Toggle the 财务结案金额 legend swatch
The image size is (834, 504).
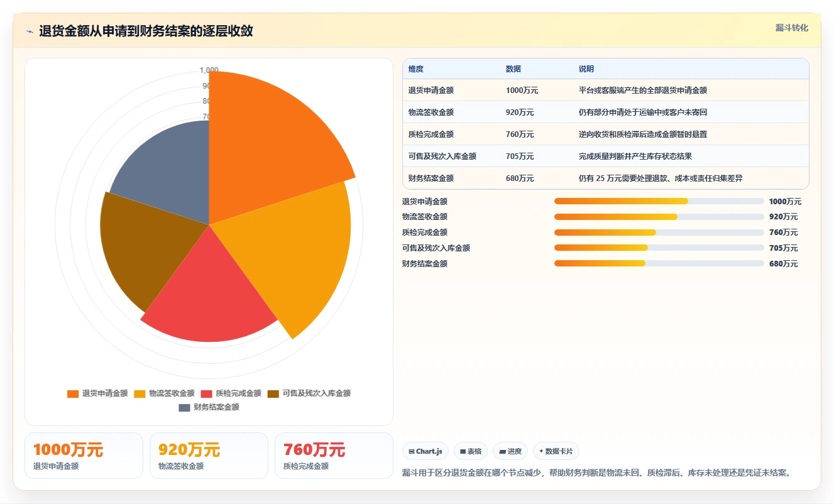click(x=184, y=407)
